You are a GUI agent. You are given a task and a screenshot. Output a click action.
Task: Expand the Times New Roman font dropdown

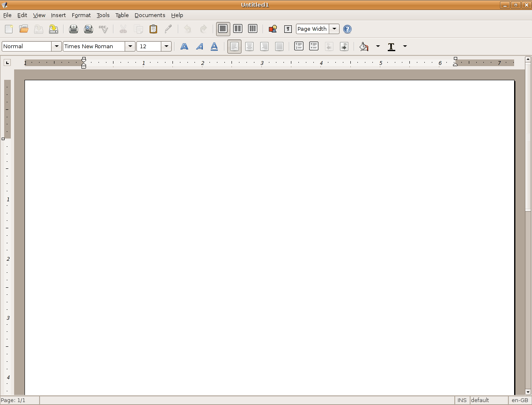pos(130,46)
